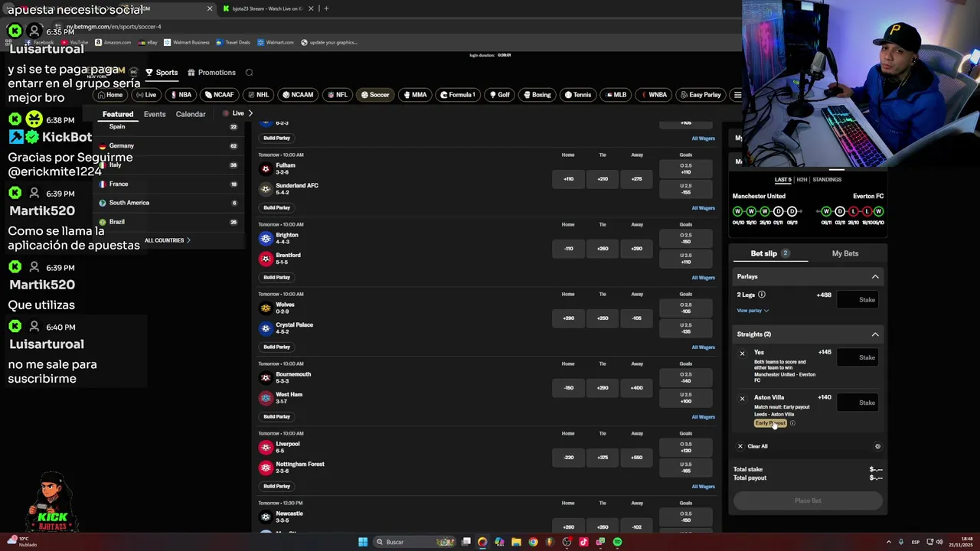Click the bet slip settings gear
The width and height of the screenshot is (980, 551).
[877, 446]
